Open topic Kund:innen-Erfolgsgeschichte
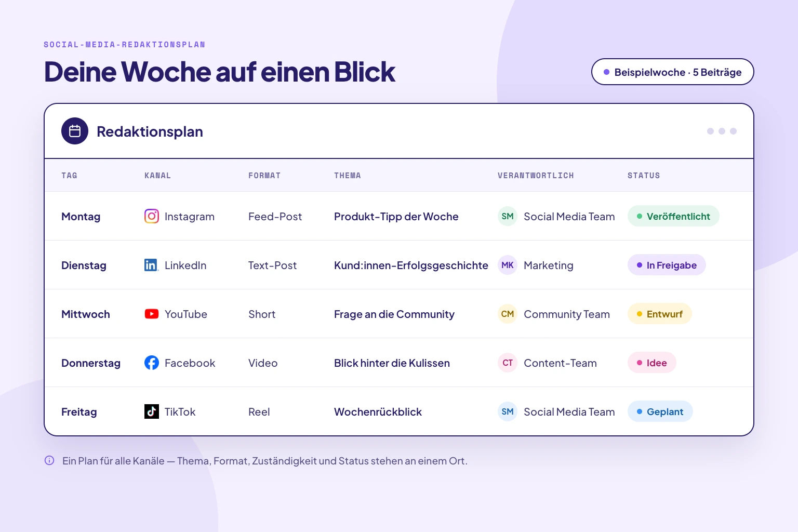798x532 pixels. click(411, 265)
